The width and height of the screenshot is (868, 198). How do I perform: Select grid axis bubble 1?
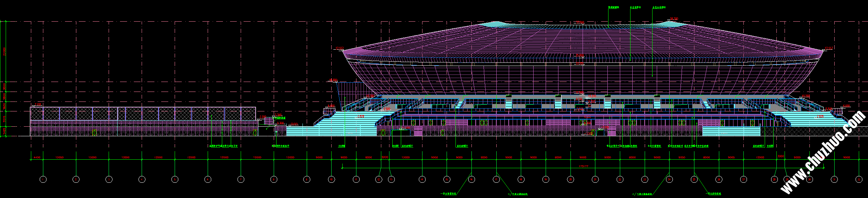[43, 180]
